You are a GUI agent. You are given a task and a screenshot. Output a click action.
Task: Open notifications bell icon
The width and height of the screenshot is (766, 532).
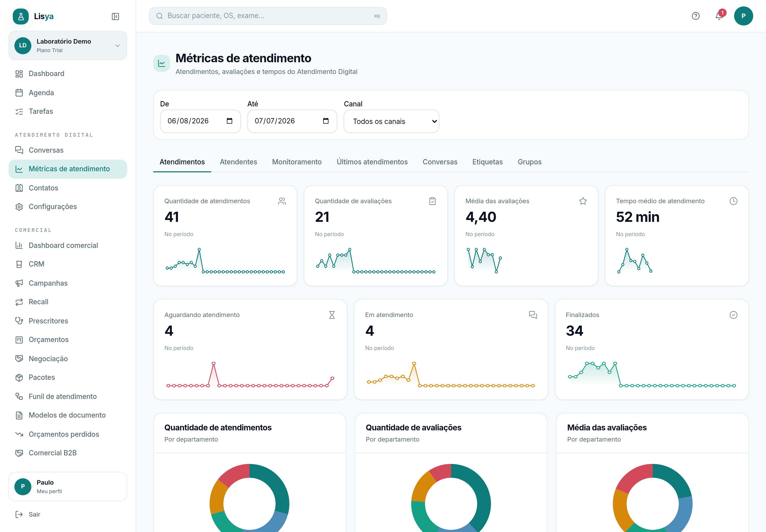point(719,16)
